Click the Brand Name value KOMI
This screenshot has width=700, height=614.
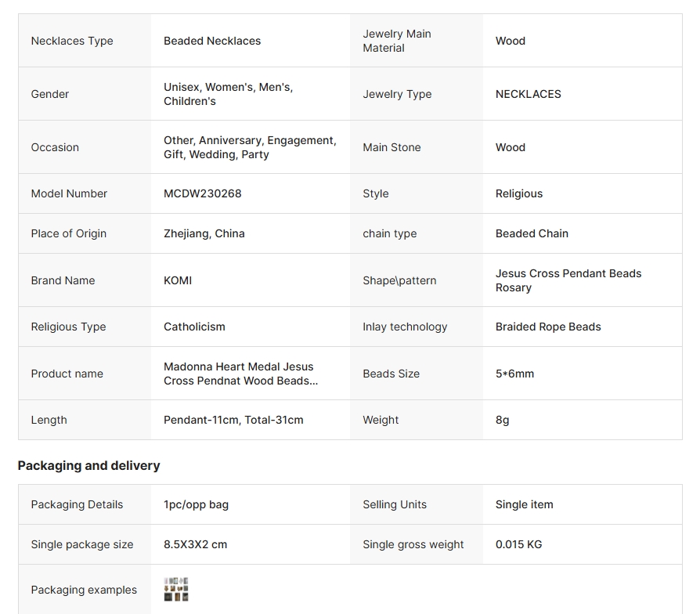coord(178,280)
